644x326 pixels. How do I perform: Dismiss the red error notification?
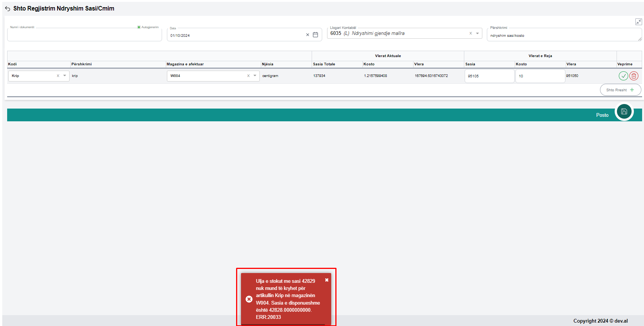pyautogui.click(x=327, y=280)
